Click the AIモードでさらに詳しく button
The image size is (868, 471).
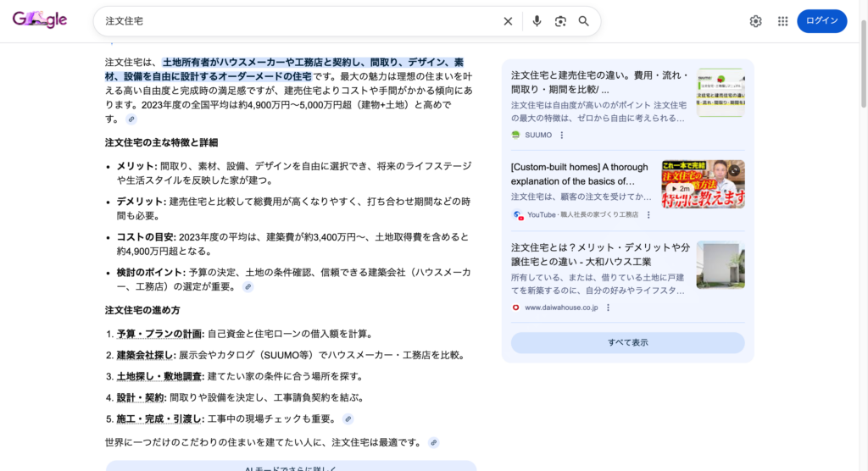click(x=291, y=466)
